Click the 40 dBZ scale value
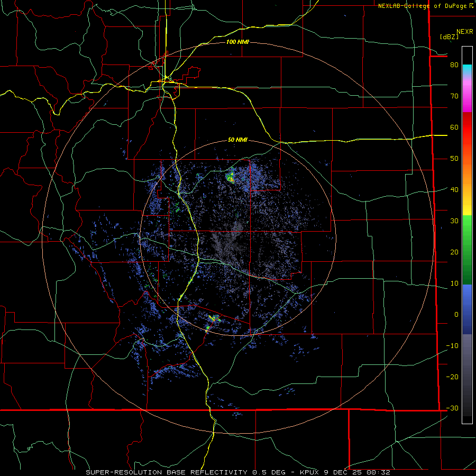 click(454, 190)
